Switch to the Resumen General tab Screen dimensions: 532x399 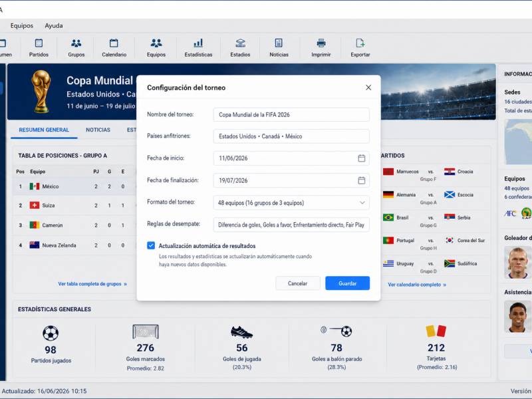pyautogui.click(x=44, y=130)
